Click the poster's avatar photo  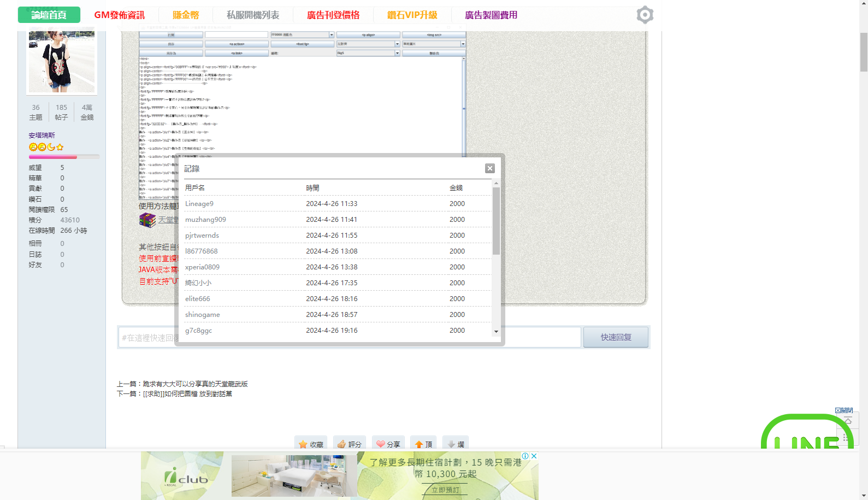(x=62, y=61)
